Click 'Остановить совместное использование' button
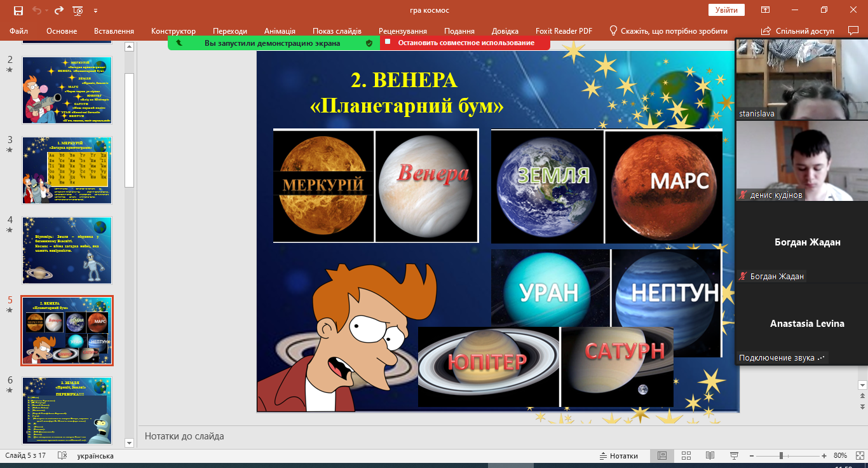868x468 pixels. (465, 43)
